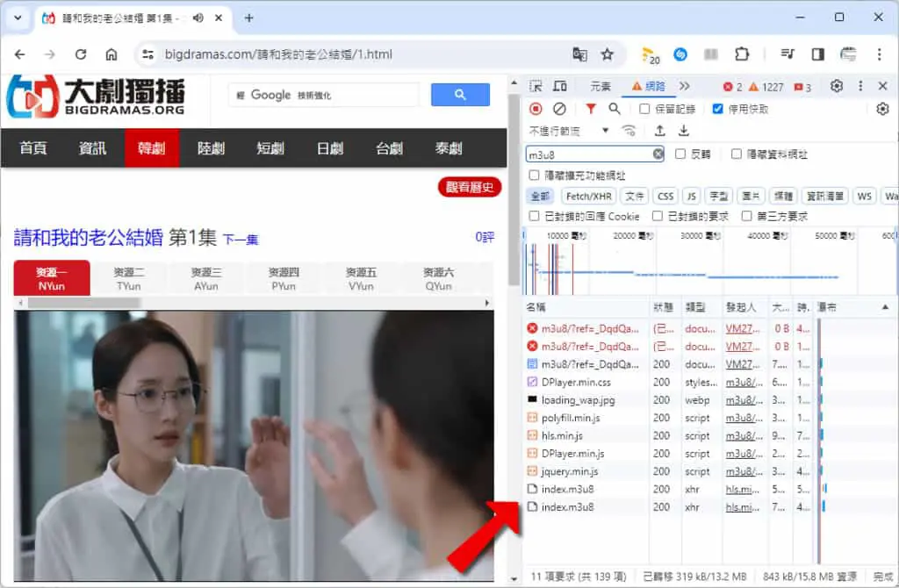Bookmark this page with the star icon
This screenshot has height=588, width=899.
point(608,54)
